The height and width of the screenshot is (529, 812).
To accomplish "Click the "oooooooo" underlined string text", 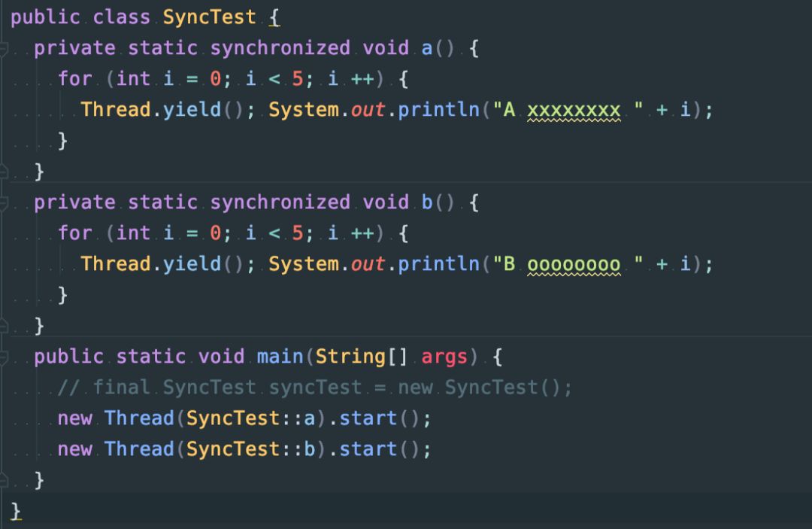I will pyautogui.click(x=574, y=265).
